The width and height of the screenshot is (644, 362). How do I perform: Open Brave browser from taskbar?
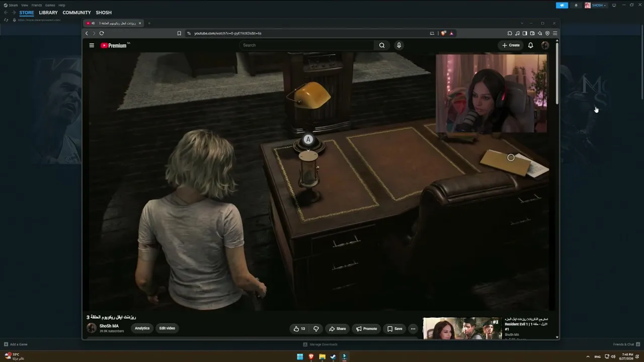(x=311, y=357)
